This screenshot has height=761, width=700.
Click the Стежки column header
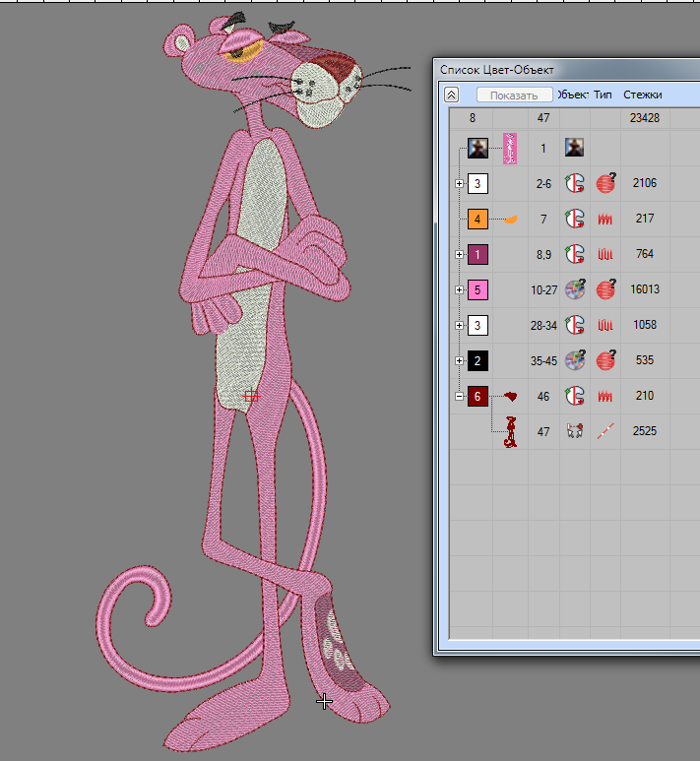coord(642,95)
